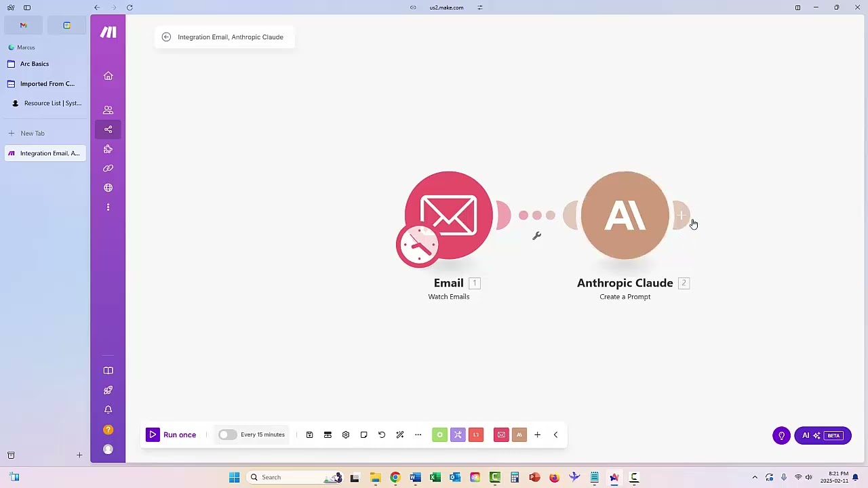Open pinned Google Calendar tab

click(66, 25)
